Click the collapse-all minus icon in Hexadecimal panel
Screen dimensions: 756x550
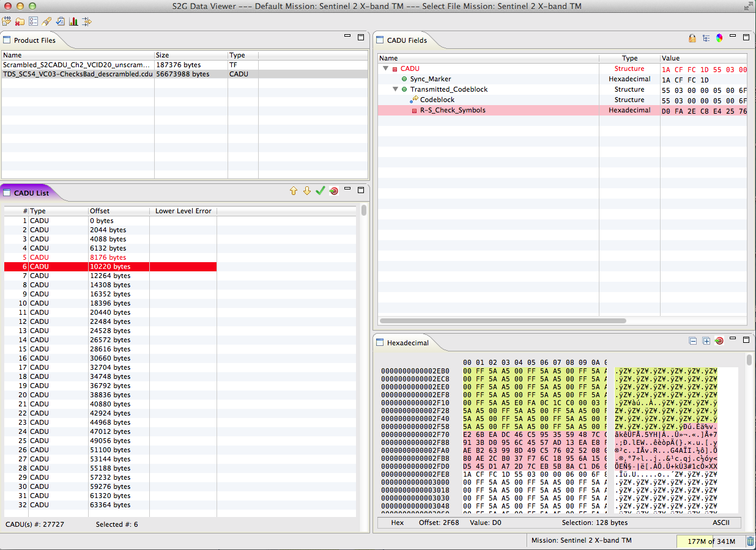[692, 341]
